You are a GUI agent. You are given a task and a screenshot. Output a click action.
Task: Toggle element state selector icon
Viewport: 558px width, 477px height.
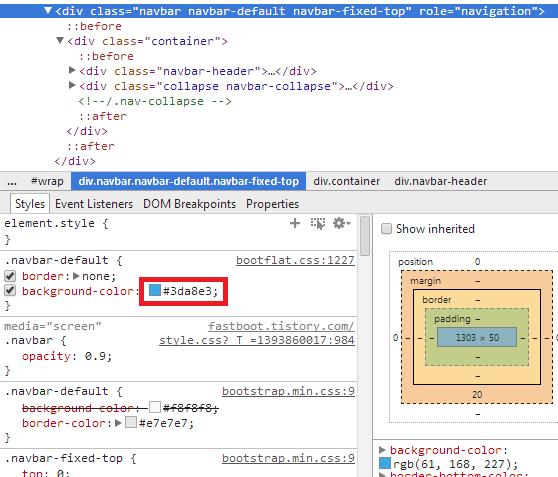[x=318, y=224]
